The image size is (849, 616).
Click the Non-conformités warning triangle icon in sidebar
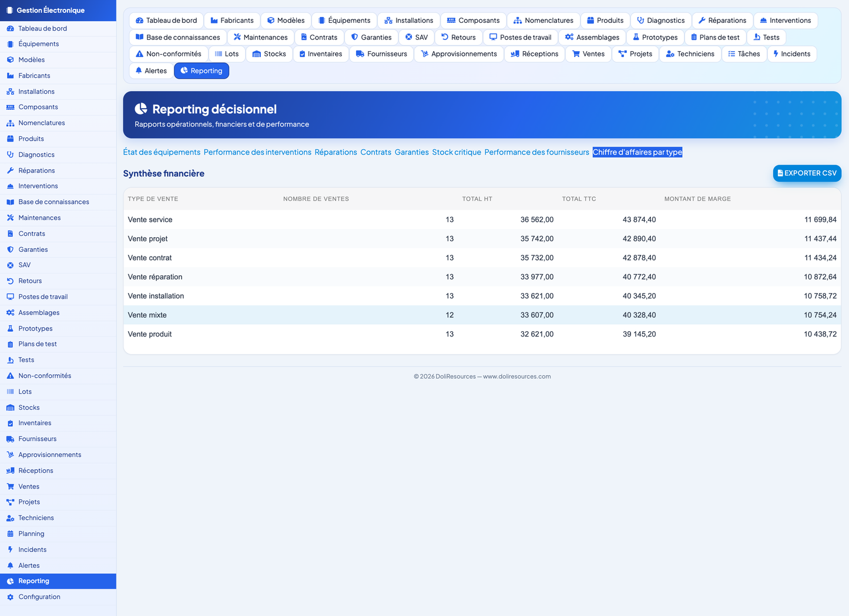[10, 376]
